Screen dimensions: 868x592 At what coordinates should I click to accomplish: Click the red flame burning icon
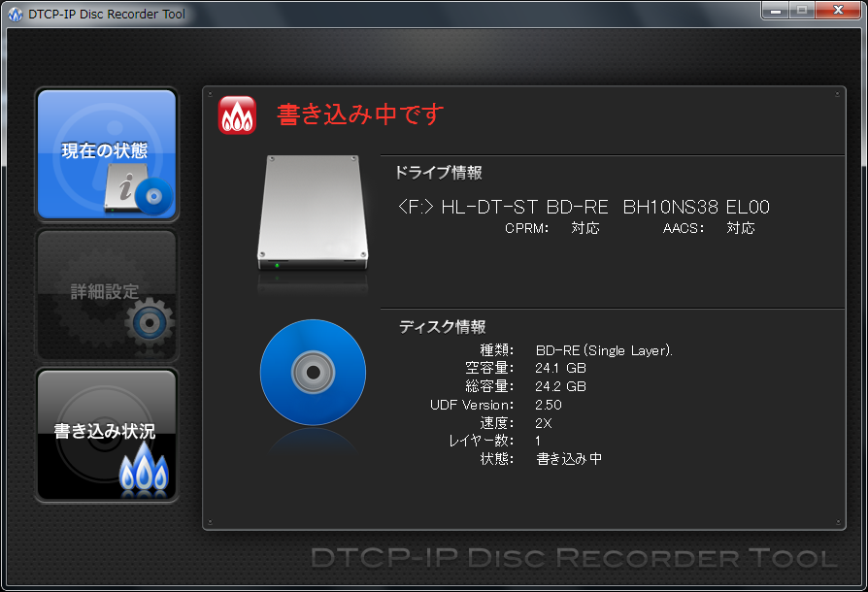click(237, 115)
